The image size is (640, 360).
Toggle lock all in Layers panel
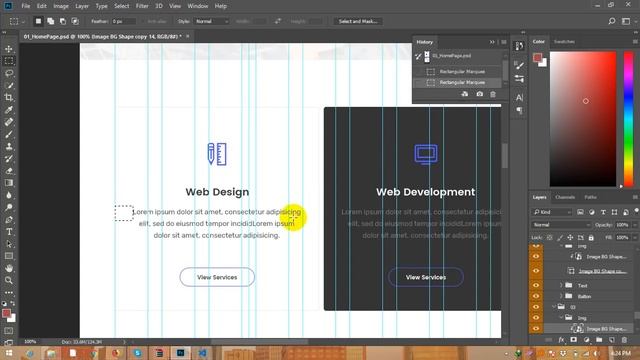pyautogui.click(x=591, y=238)
